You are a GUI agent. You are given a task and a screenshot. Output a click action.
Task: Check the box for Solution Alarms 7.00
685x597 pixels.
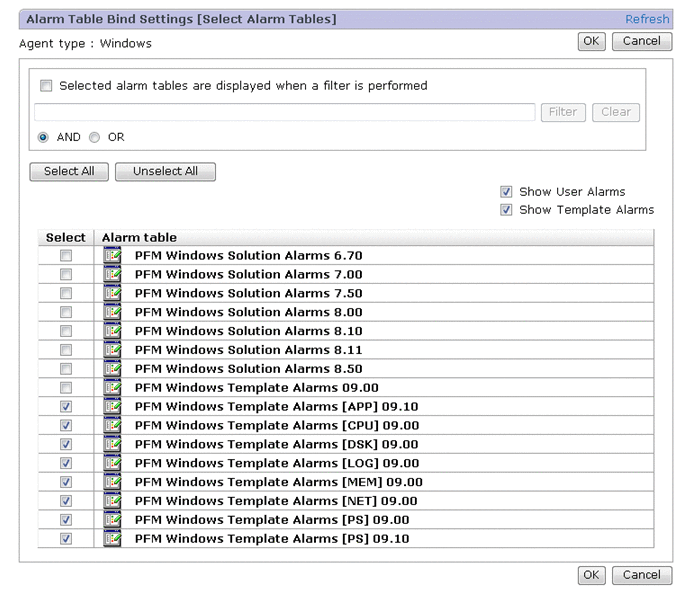pos(66,274)
